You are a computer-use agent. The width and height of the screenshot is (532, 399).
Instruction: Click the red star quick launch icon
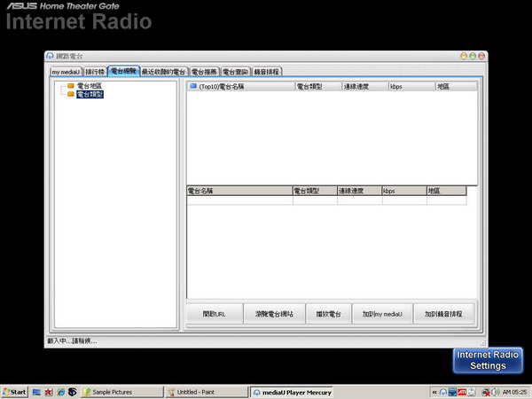pos(49,392)
